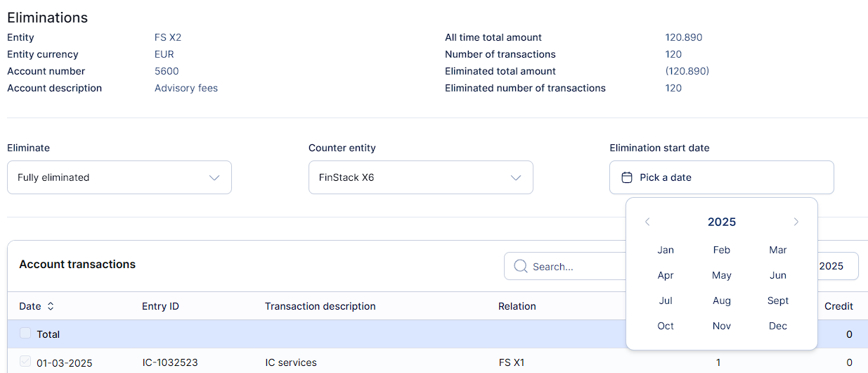Open Elimination start date picker
This screenshot has height=373, width=868.
click(721, 177)
